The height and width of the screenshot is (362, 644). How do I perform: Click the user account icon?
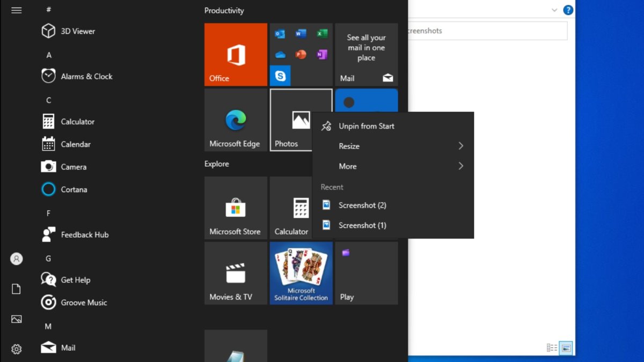(17, 259)
